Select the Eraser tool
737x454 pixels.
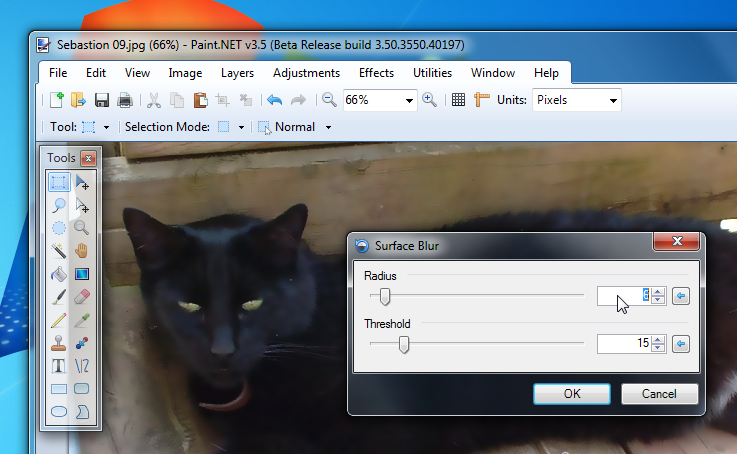pos(82,297)
